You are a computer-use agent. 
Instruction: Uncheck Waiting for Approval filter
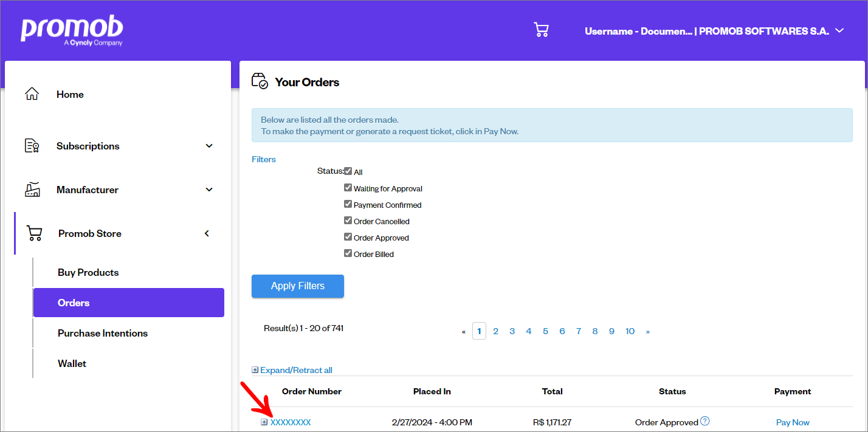[348, 188]
